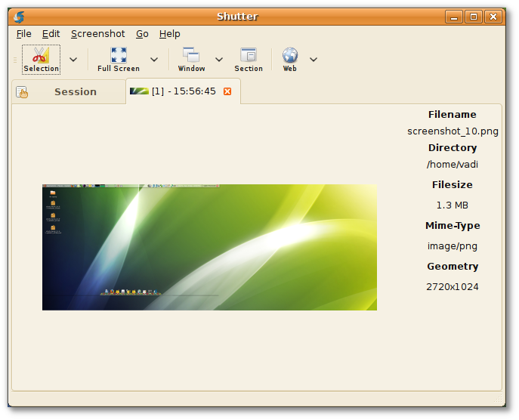This screenshot has width=519, height=420.
Task: Open the Edit menu
Action: [x=51, y=34]
